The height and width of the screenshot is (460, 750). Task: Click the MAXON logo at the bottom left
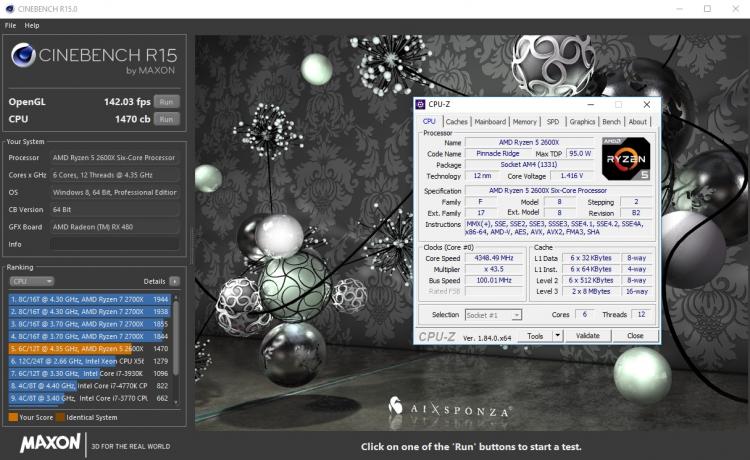coord(50,443)
